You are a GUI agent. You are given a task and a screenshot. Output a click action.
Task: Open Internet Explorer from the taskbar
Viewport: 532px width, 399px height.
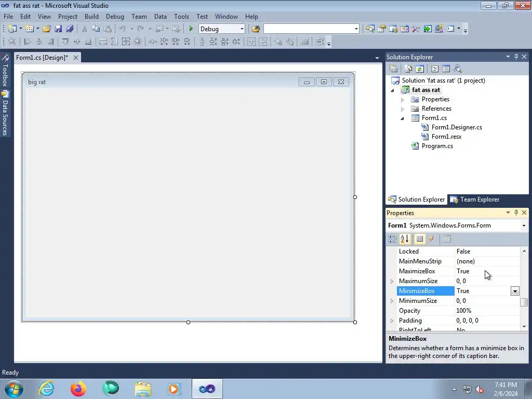[46, 389]
